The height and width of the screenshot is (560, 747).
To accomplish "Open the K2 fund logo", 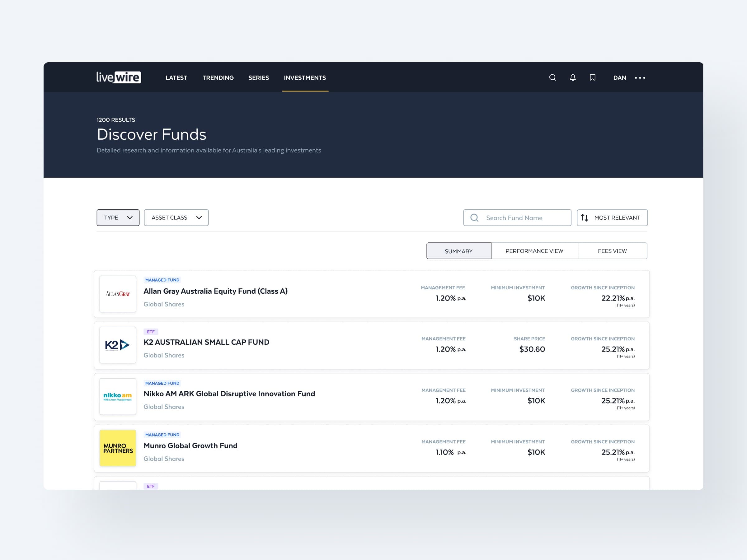I will click(x=118, y=345).
